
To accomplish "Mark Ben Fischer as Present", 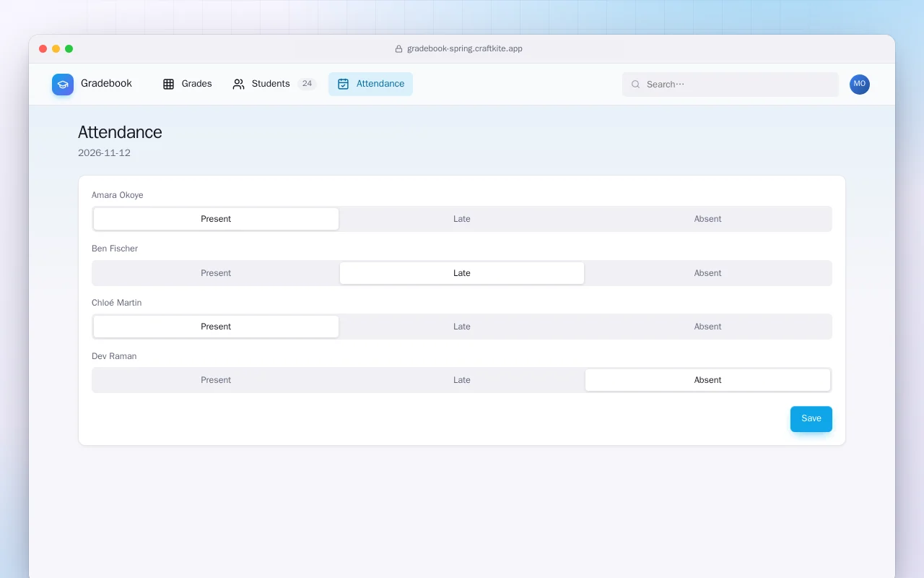I will [x=216, y=273].
